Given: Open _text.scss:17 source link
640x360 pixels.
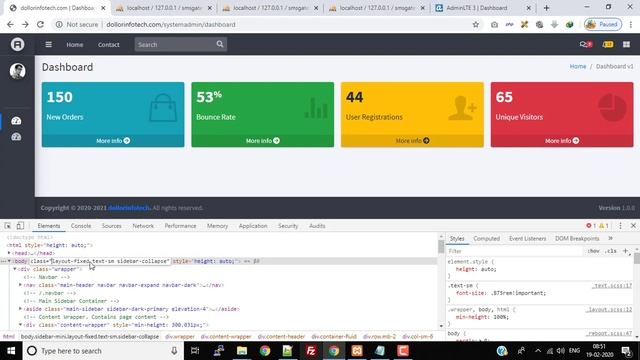Looking at the screenshot, I should pyautogui.click(x=612, y=285).
